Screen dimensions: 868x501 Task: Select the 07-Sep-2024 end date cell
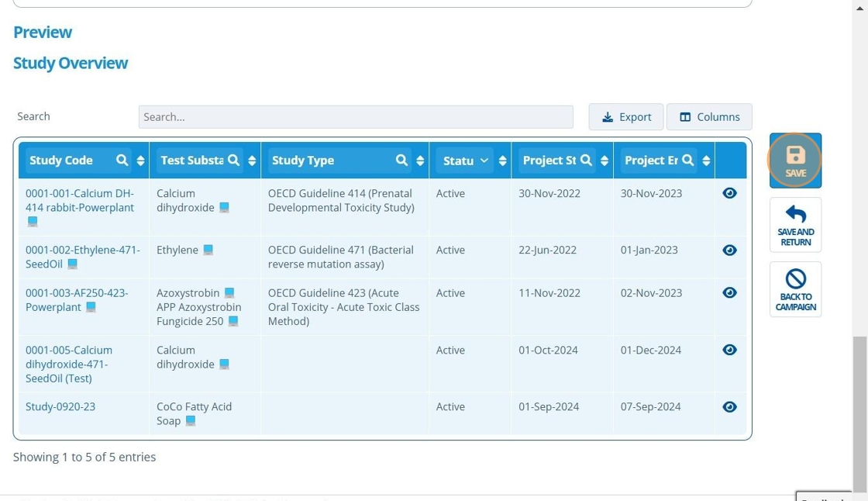pos(664,413)
